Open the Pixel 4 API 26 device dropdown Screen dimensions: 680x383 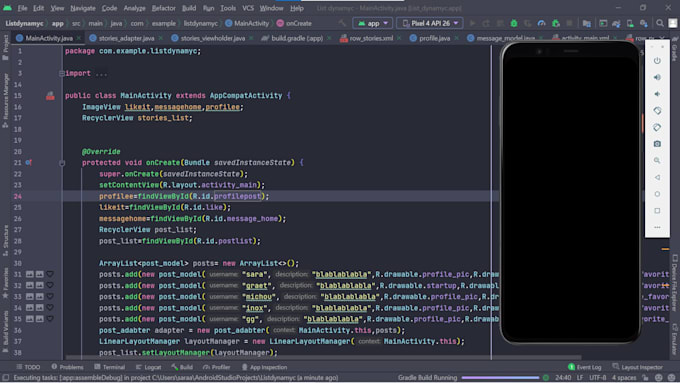point(430,23)
